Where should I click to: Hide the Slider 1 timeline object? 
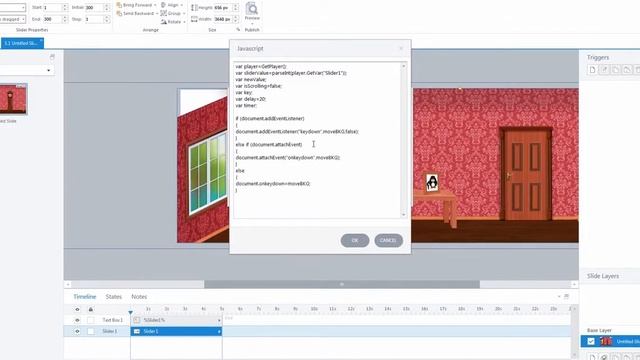pyautogui.click(x=77, y=331)
